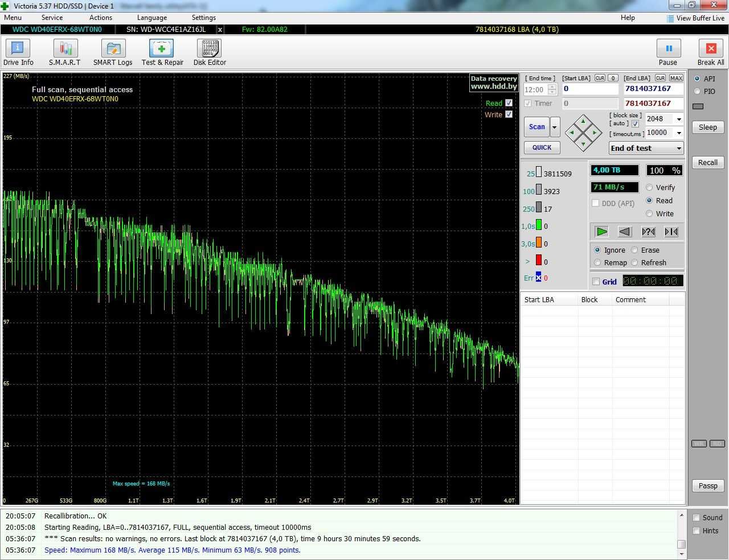Click the Recall button

[708, 162]
